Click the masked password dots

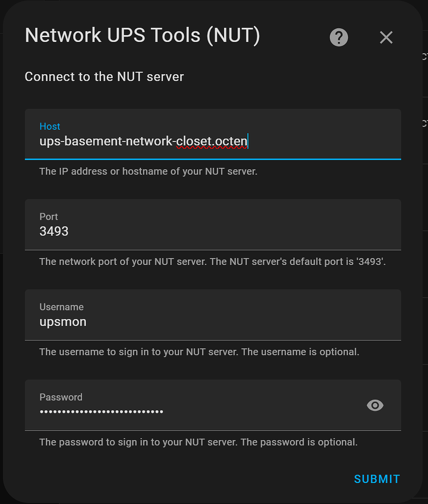click(101, 411)
